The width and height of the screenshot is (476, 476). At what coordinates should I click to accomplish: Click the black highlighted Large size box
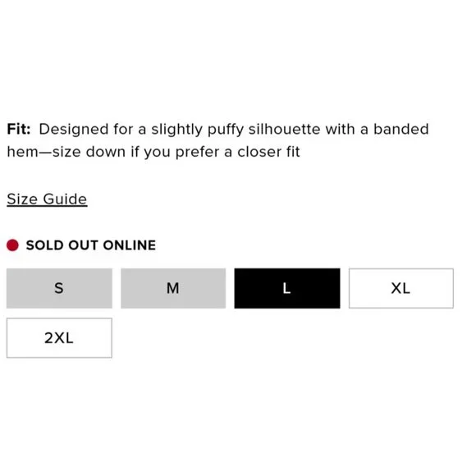coord(287,288)
